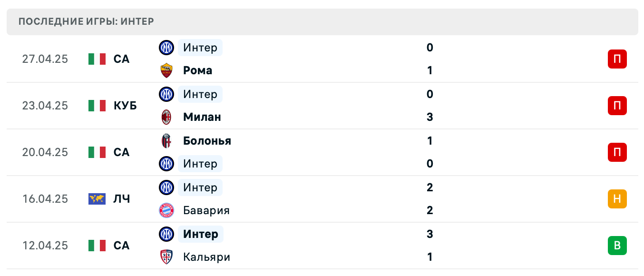Screen dimensions: 644x276
Task: Click the red П badge for the Roma match
Action: (x=617, y=59)
